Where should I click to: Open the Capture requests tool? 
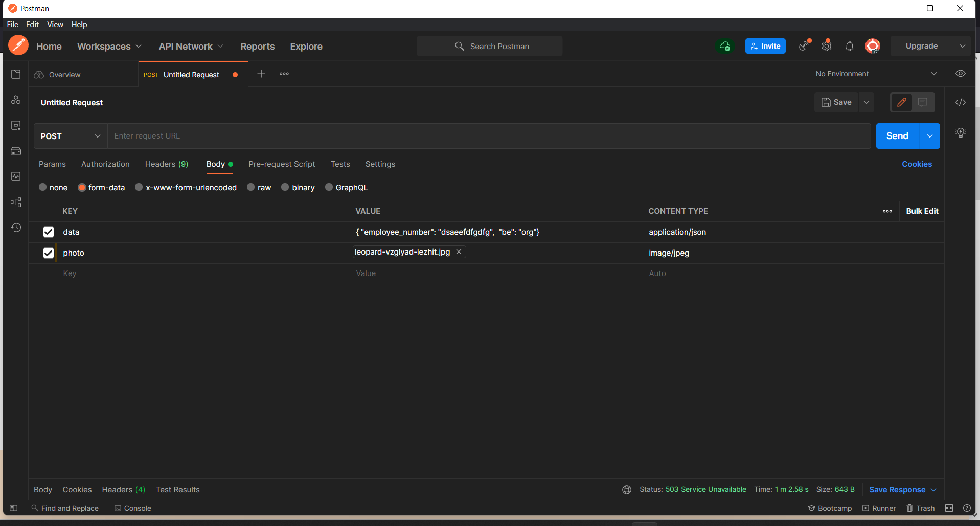(x=803, y=46)
